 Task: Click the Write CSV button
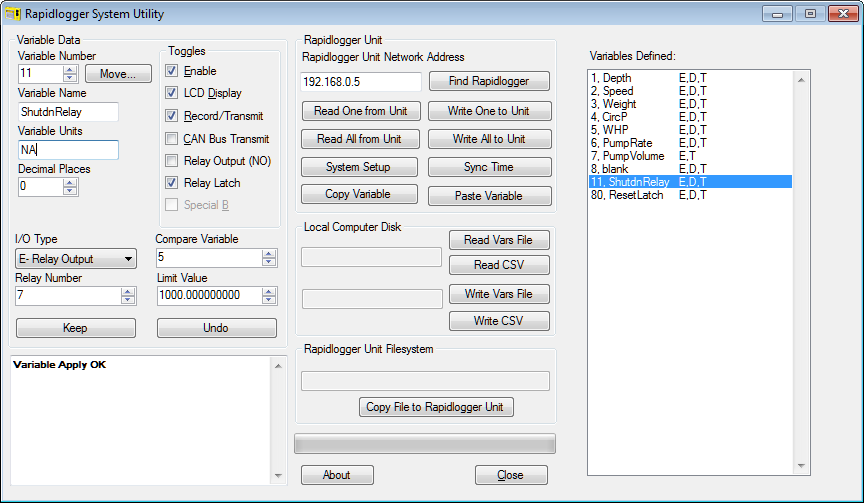(499, 321)
